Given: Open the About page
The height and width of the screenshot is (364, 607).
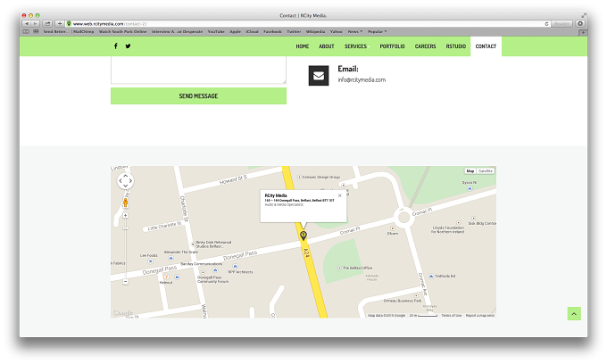Looking at the screenshot, I should 327,46.
